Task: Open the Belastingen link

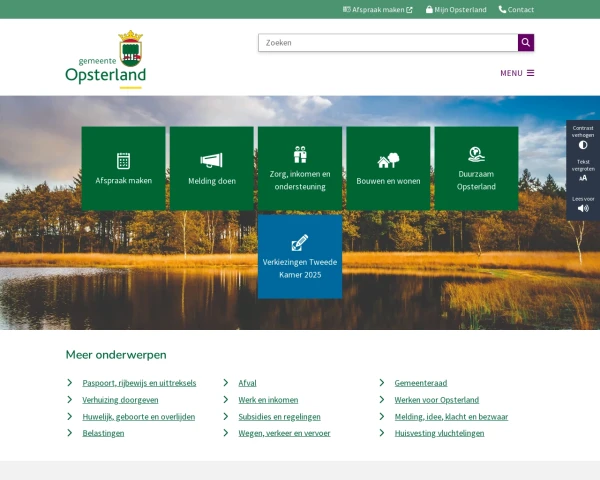Action: coord(103,433)
